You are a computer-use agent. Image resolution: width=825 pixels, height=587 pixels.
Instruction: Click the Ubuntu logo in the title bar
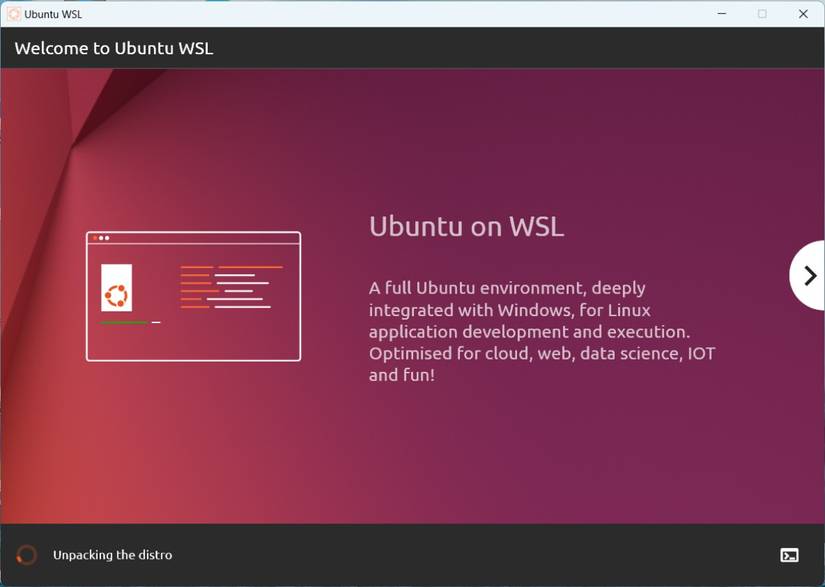pyautogui.click(x=16, y=14)
